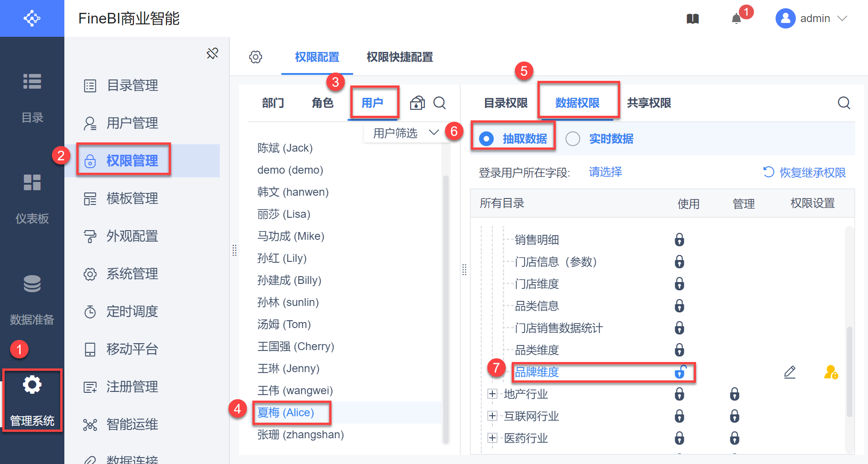The height and width of the screenshot is (464, 868).
Task: Click the search icon in permission panel
Action: 844,103
